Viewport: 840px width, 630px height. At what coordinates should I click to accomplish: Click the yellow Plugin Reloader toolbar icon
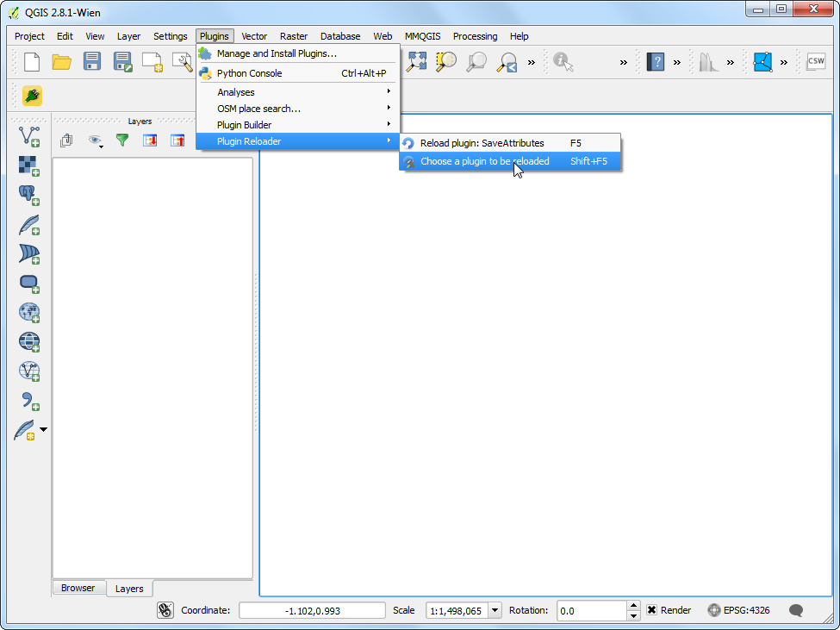[32, 96]
